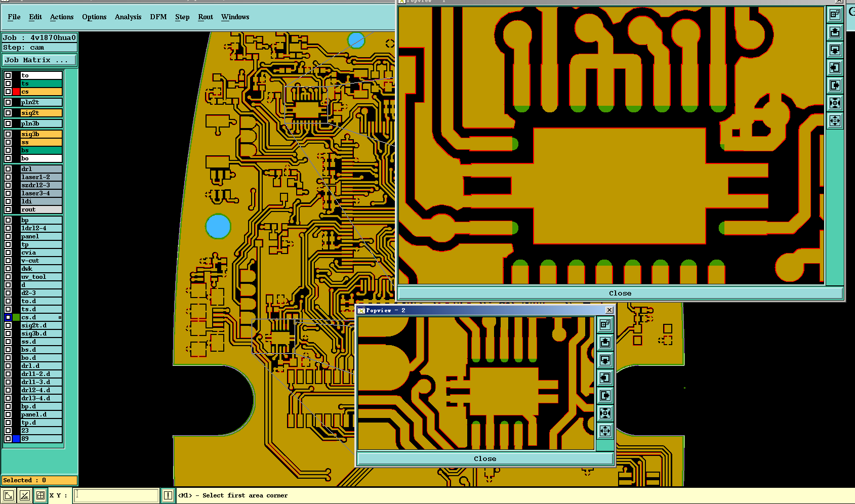Click the top toolbar icon in Popview 1

pyautogui.click(x=835, y=15)
